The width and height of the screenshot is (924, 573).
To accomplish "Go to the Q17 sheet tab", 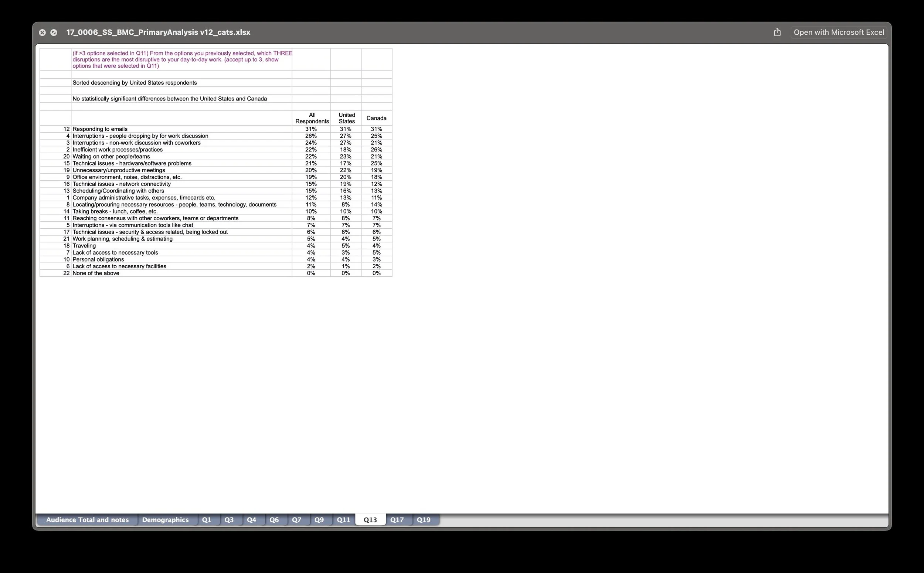I will 397,519.
